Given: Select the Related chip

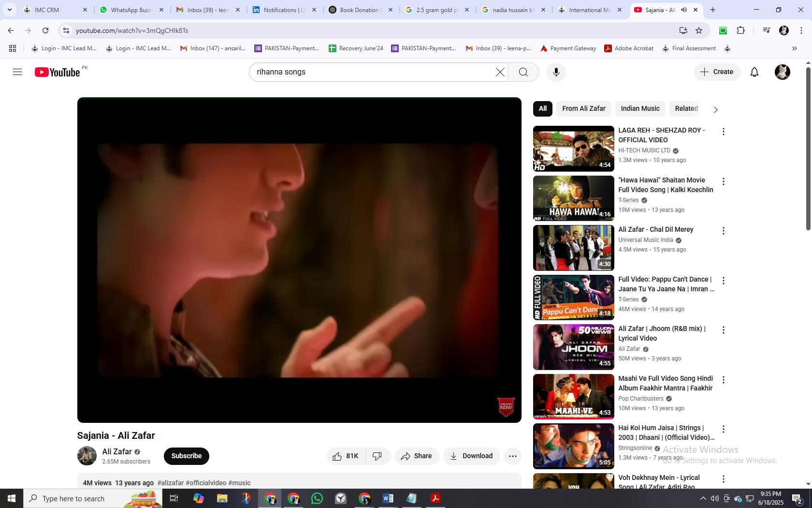Looking at the screenshot, I should tap(686, 109).
